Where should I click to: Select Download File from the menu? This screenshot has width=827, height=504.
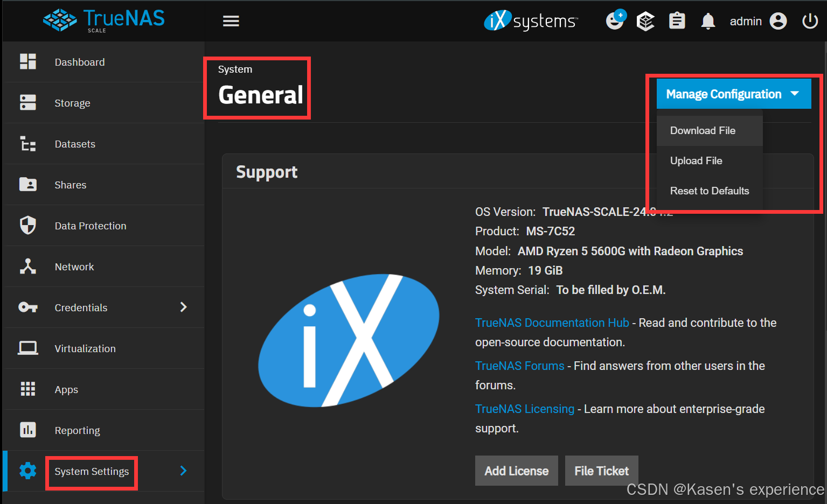pos(710,130)
